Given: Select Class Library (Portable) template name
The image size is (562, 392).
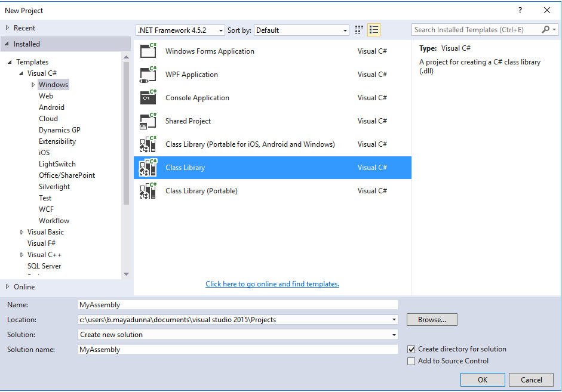Looking at the screenshot, I should click(x=201, y=191).
